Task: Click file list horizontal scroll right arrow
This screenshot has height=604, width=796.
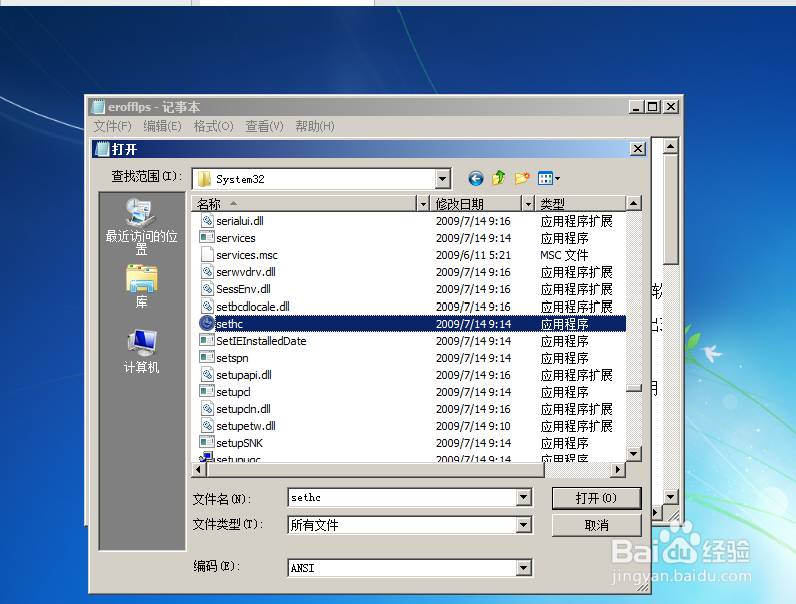Action: tap(617, 470)
